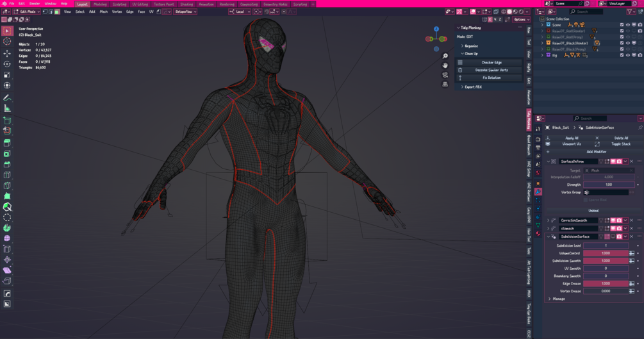
Task: Open the Edit Mode dropdown
Action: pyautogui.click(x=26, y=12)
